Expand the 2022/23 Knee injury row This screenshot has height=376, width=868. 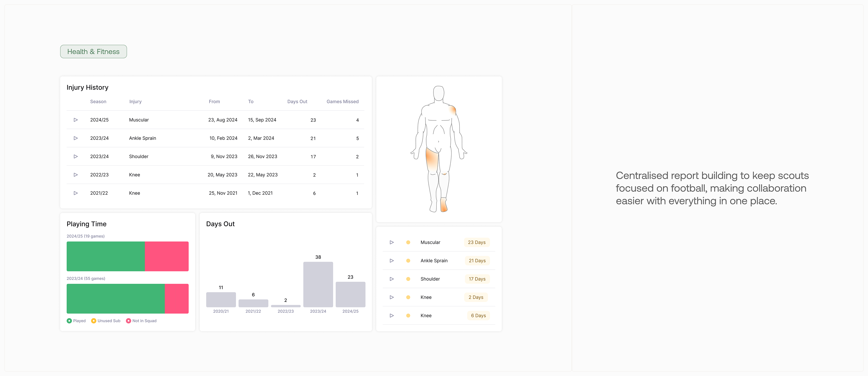click(x=76, y=175)
